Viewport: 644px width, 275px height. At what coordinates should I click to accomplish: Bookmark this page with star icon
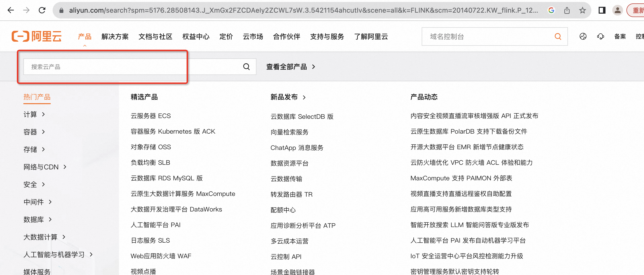[582, 10]
